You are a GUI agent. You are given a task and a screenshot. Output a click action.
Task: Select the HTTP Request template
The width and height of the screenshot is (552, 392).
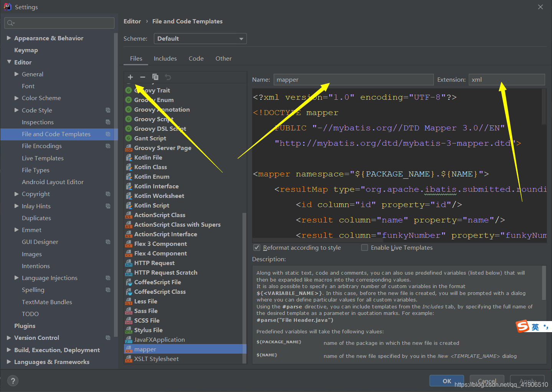coord(154,263)
